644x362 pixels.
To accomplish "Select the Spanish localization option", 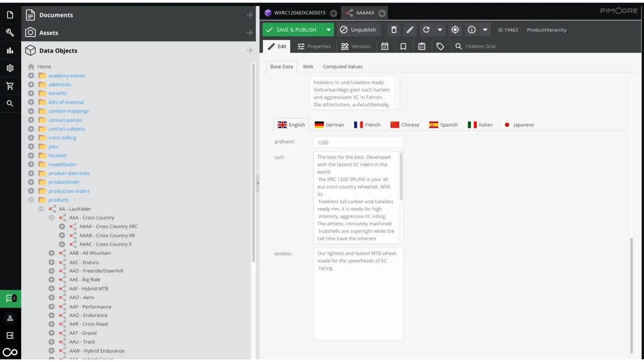I will pos(443,125).
